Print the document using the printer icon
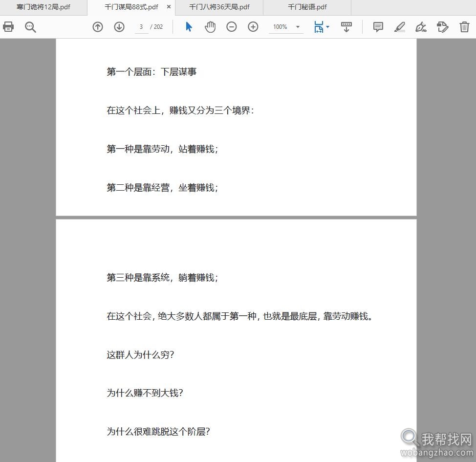476x462 pixels. pyautogui.click(x=8, y=27)
